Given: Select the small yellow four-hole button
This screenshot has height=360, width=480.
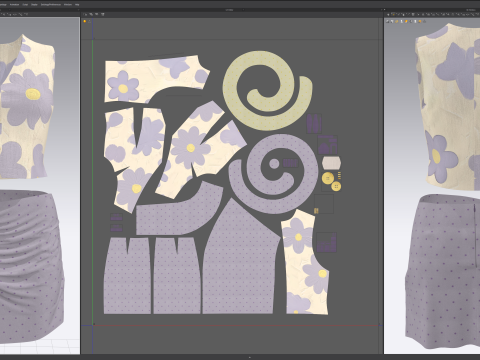Looking at the screenshot, I should (x=336, y=186).
